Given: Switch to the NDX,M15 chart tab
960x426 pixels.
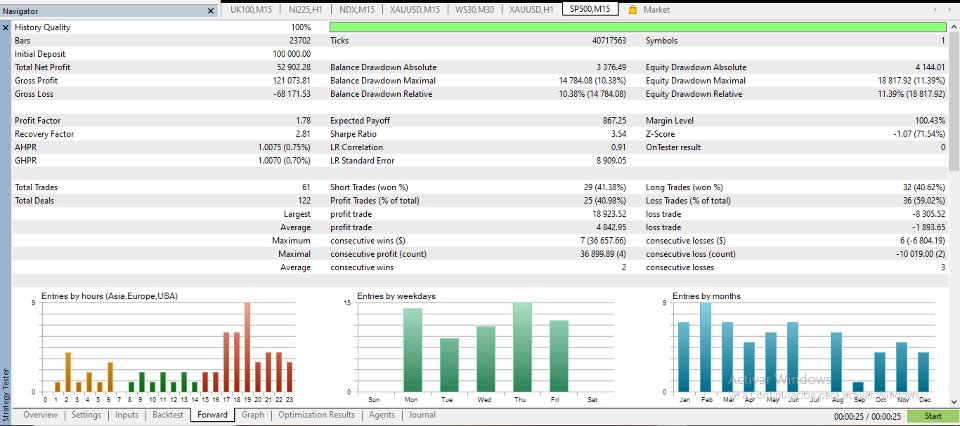Looking at the screenshot, I should tap(358, 10).
